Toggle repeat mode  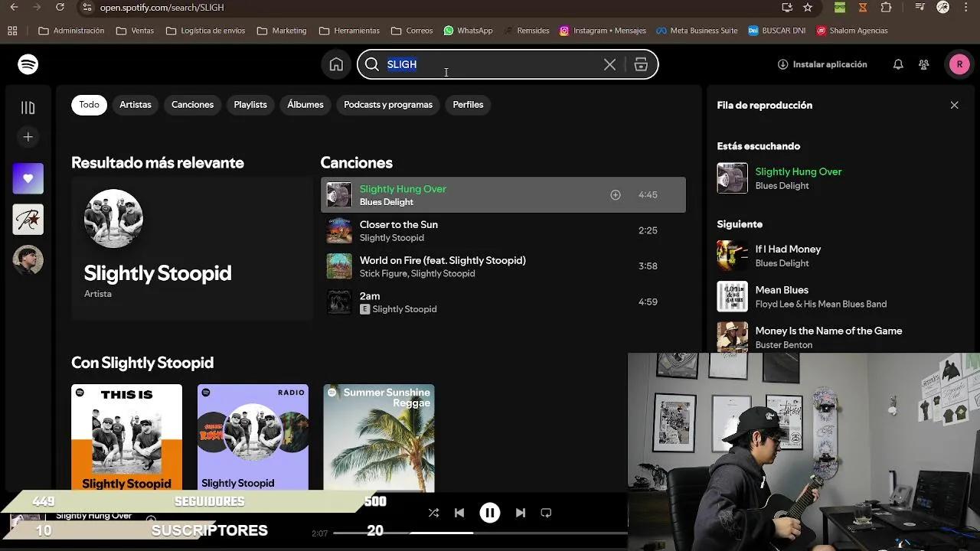[x=546, y=513]
